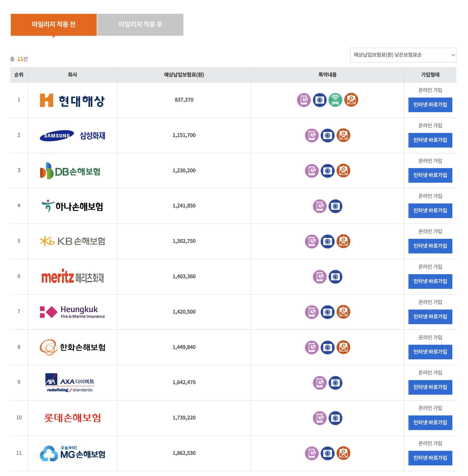Click the mobile discount icon for 하나손해보험
468x476 pixels.
click(319, 206)
